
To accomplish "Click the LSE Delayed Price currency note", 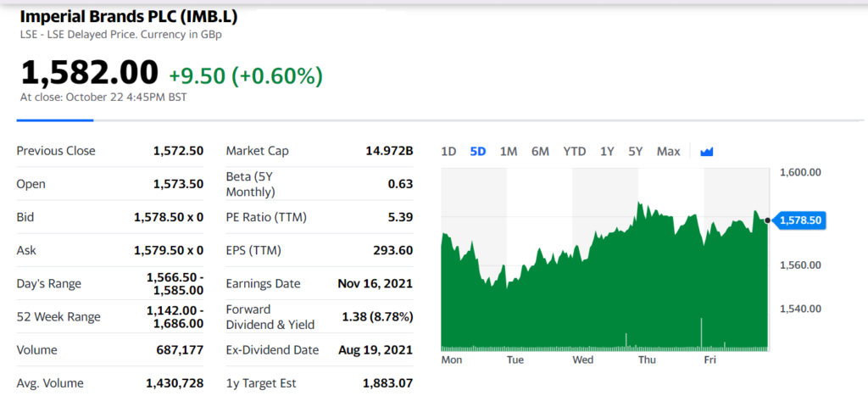I will pos(121,34).
